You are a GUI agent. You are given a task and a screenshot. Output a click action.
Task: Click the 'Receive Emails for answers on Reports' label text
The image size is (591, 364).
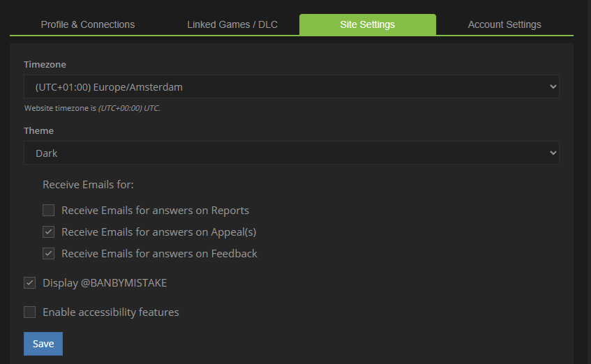pos(155,210)
